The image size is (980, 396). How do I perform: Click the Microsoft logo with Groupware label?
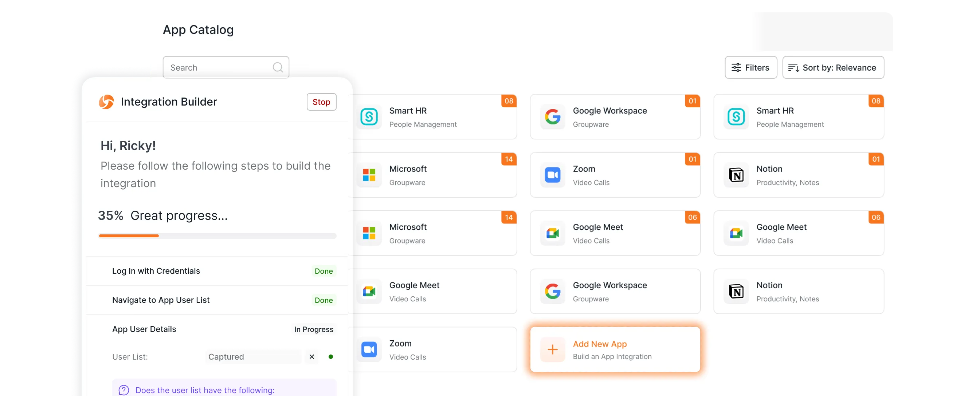coord(369,175)
